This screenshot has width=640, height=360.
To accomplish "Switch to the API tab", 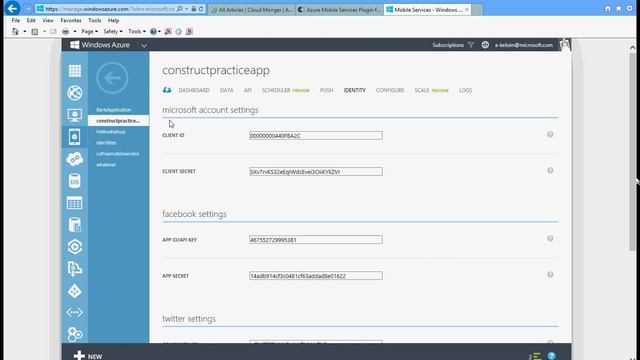I will 248,90.
